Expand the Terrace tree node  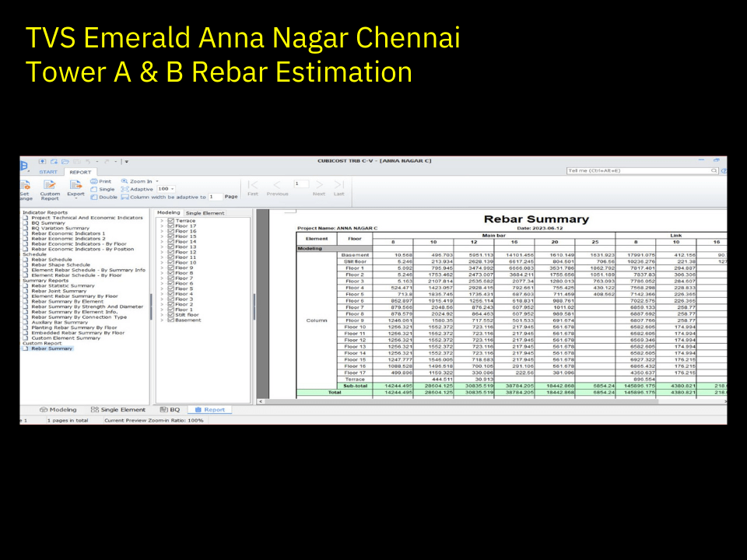162,220
